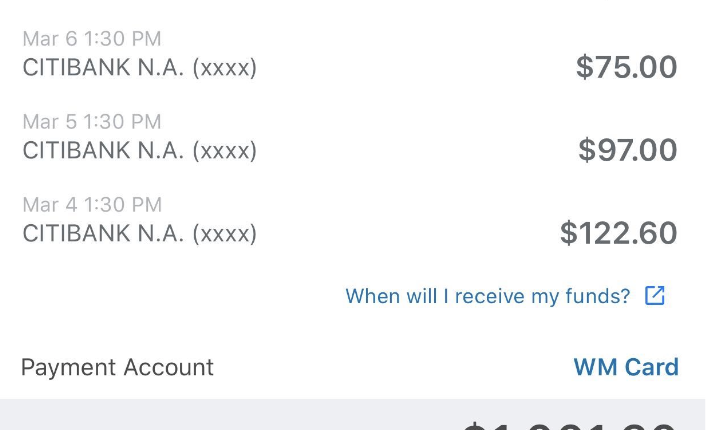
Task: Select the Mar 4 CITIBANK N.A. transaction
Action: 350,221
